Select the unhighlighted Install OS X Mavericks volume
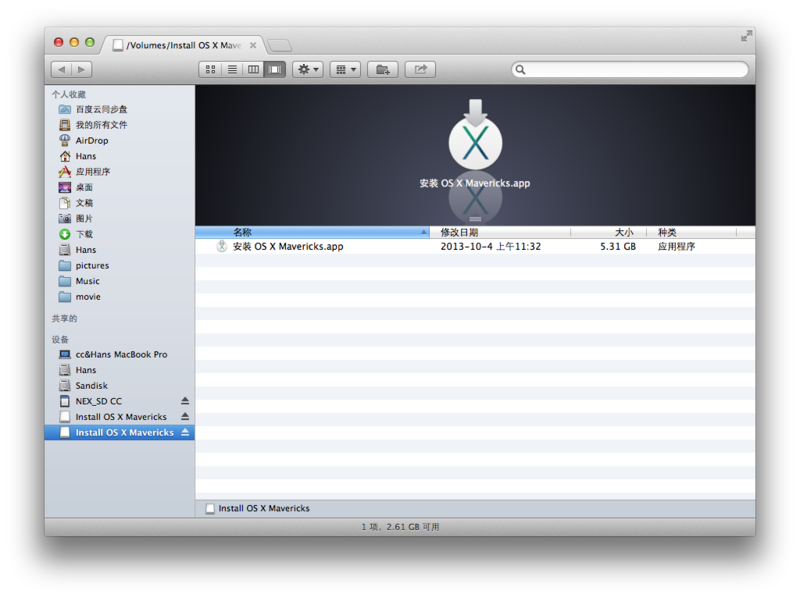 pos(121,417)
